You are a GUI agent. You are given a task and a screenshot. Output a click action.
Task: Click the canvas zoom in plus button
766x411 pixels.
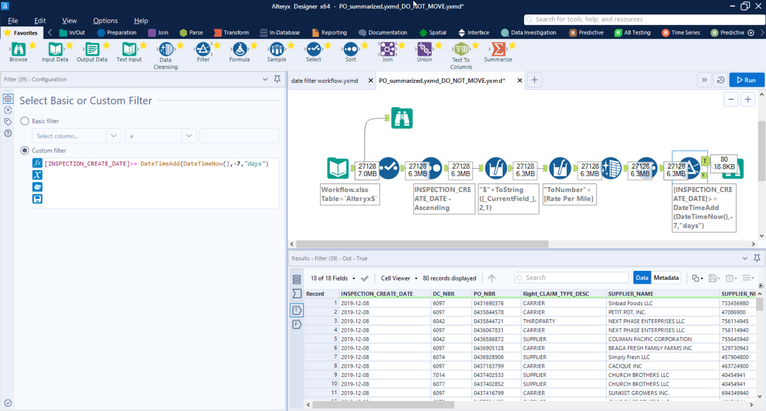[748, 100]
